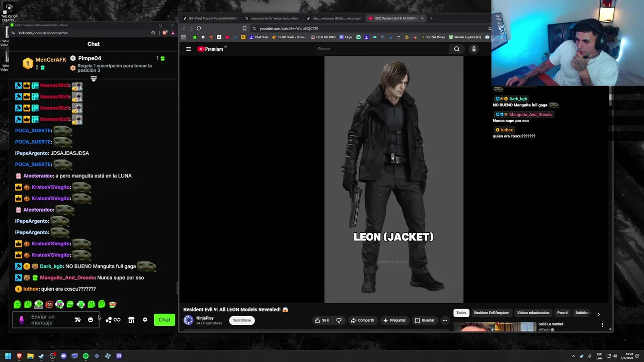This screenshot has height=362, width=644.
Task: Open chat settings gear icon
Action: click(145, 320)
